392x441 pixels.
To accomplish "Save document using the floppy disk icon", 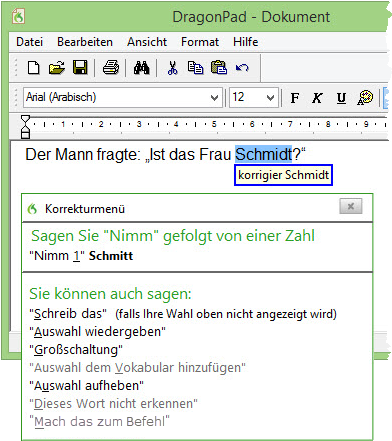I will tap(80, 68).
